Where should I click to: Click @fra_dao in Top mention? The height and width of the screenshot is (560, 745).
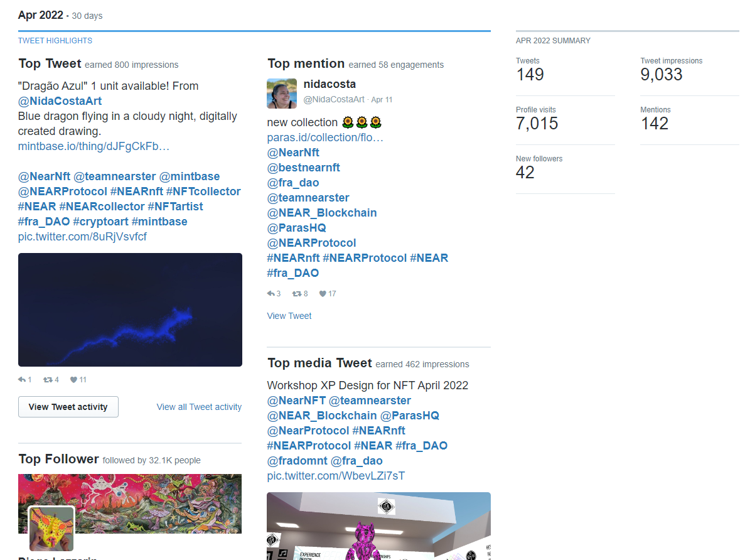[293, 183]
